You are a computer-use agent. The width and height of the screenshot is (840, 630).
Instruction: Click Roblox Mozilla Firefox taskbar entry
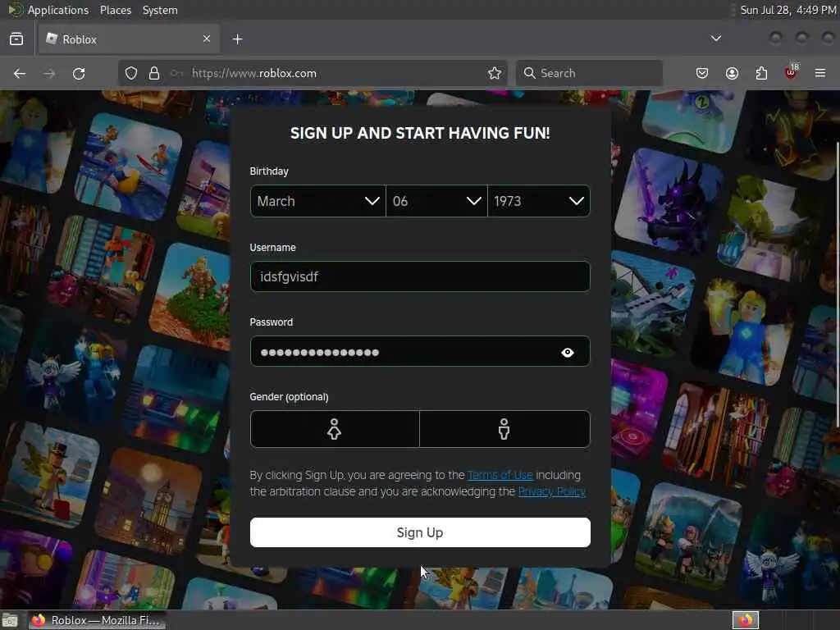click(x=98, y=620)
